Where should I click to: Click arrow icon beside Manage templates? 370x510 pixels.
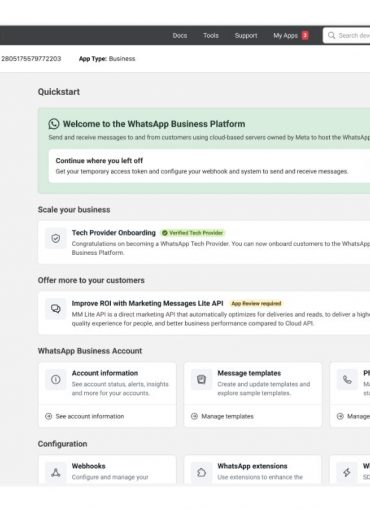(194, 416)
